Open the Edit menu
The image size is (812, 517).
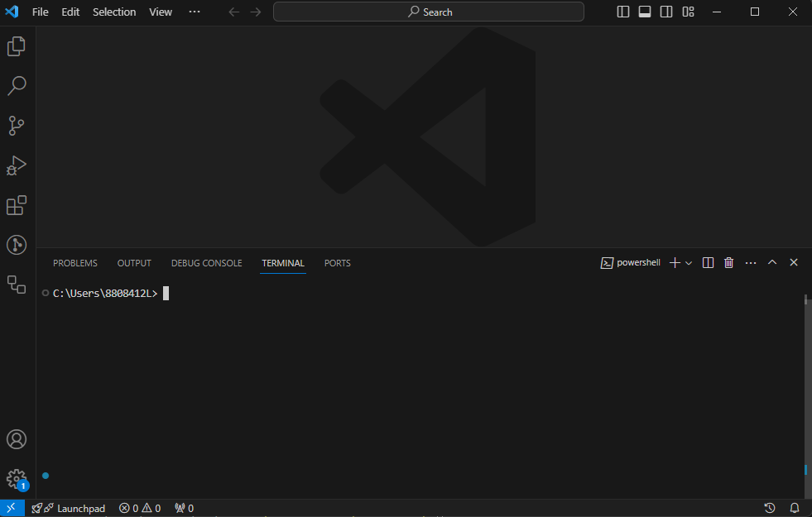[70, 12]
